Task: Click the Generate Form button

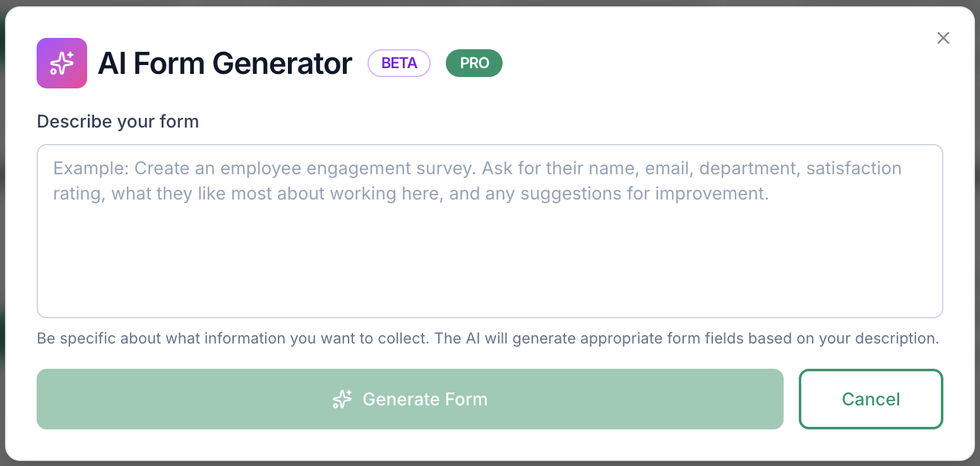Action: pos(410,399)
